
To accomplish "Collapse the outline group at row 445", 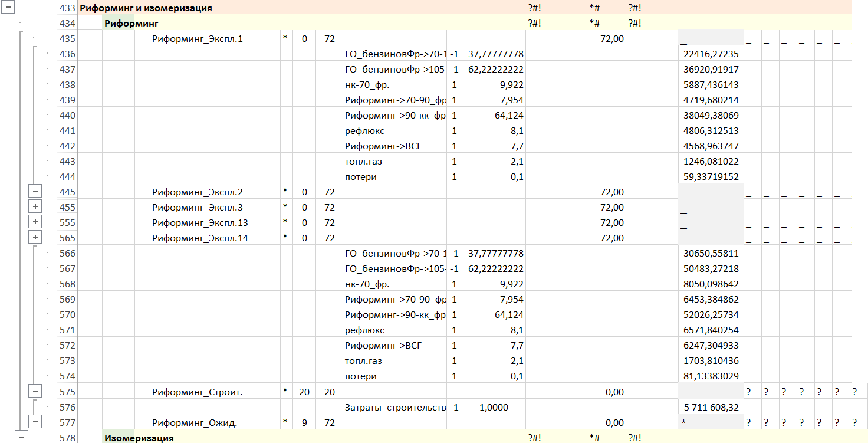I will point(35,192).
